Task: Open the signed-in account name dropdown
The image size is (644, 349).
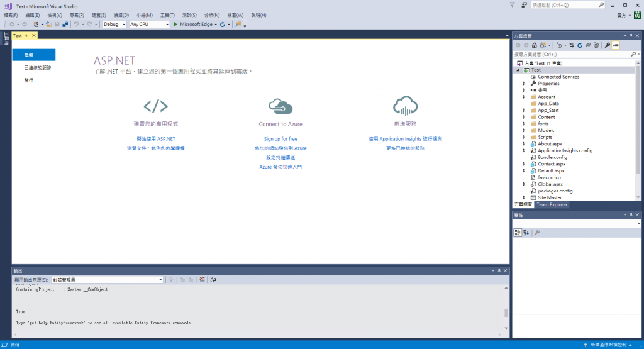Action: (x=624, y=15)
